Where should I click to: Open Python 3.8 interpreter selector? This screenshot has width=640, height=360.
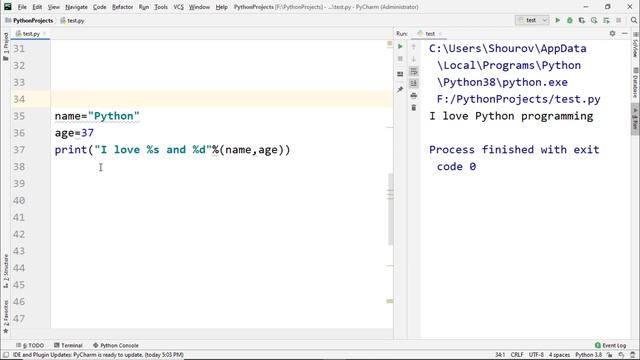[x=589, y=355]
